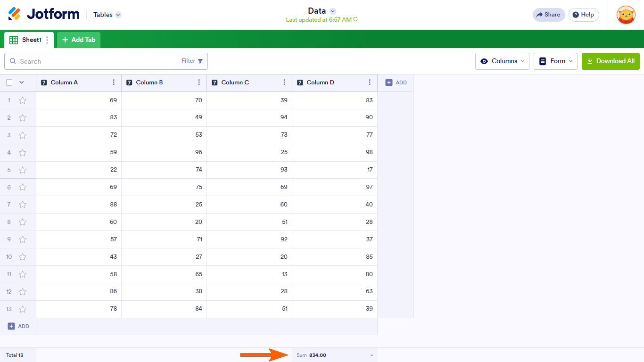Toggle the star on row 7

pyautogui.click(x=23, y=205)
